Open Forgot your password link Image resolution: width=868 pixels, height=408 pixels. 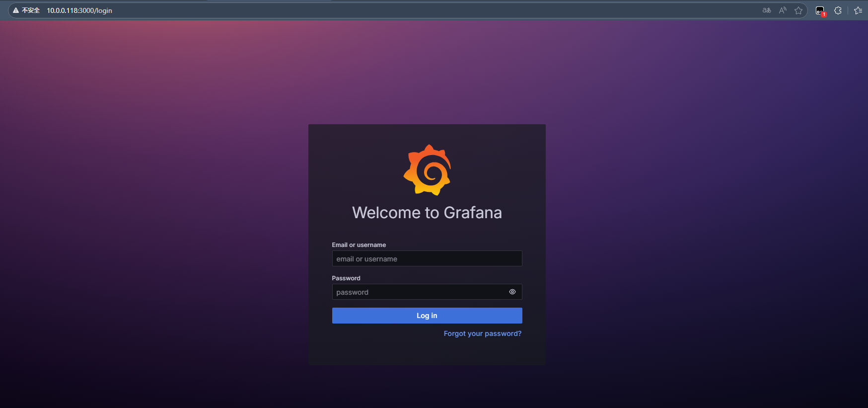click(483, 333)
